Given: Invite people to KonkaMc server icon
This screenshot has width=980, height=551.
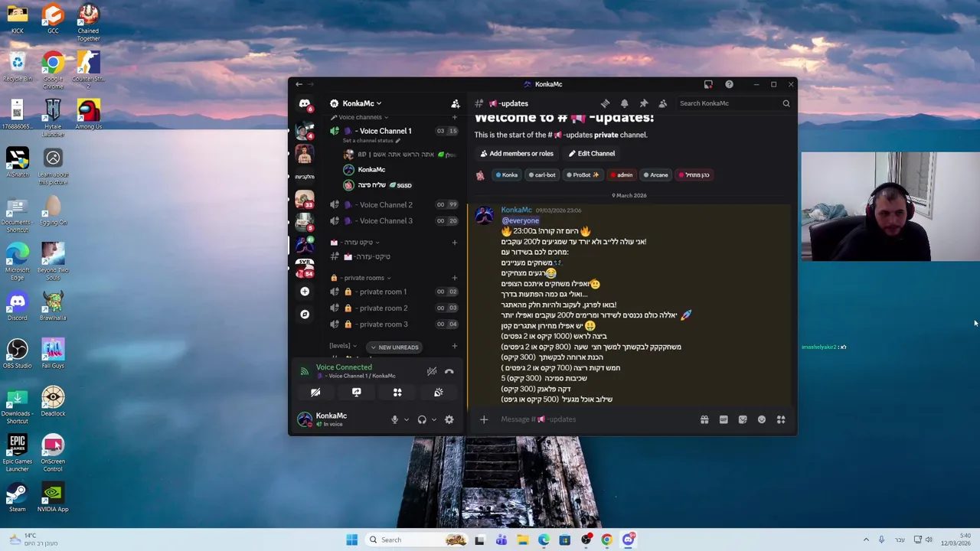Looking at the screenshot, I should point(456,103).
